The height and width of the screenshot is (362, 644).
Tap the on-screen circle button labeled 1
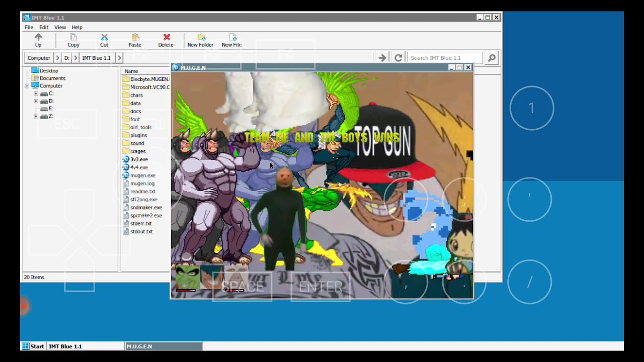532,108
